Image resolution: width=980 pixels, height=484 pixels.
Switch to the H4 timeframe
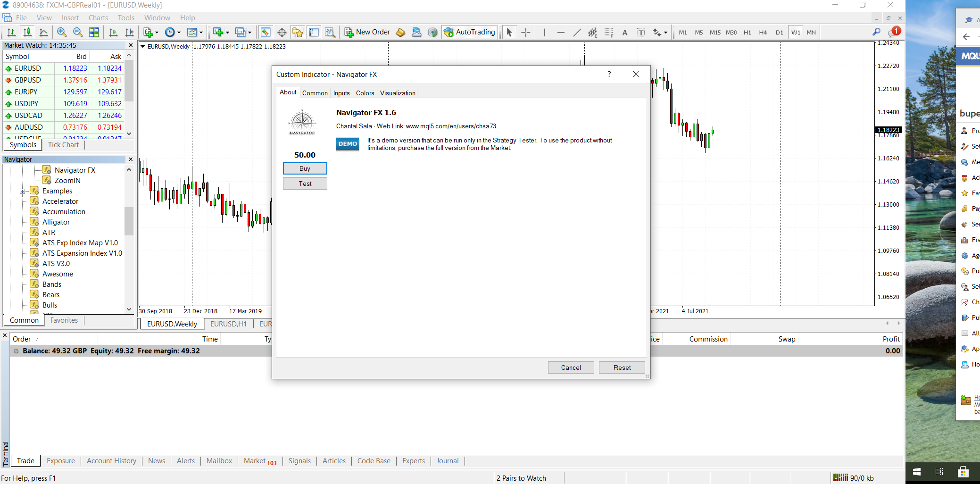point(763,33)
